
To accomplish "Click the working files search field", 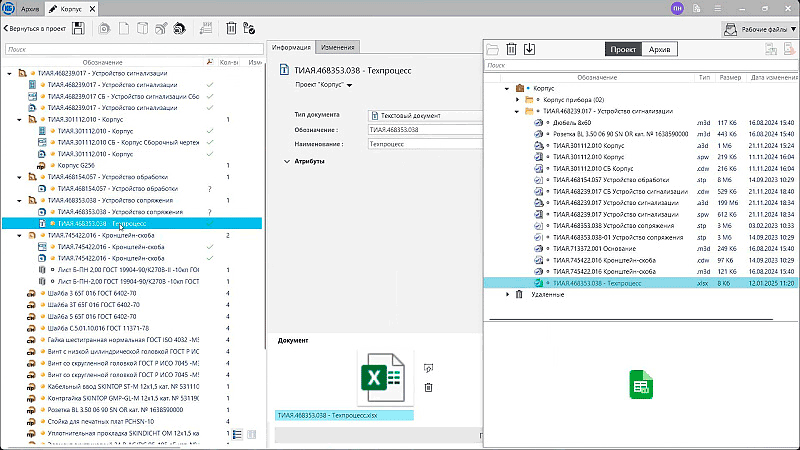I will pyautogui.click(x=641, y=65).
